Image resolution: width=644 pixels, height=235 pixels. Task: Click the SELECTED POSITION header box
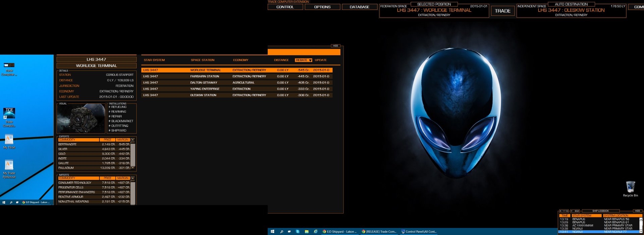coord(434,4)
